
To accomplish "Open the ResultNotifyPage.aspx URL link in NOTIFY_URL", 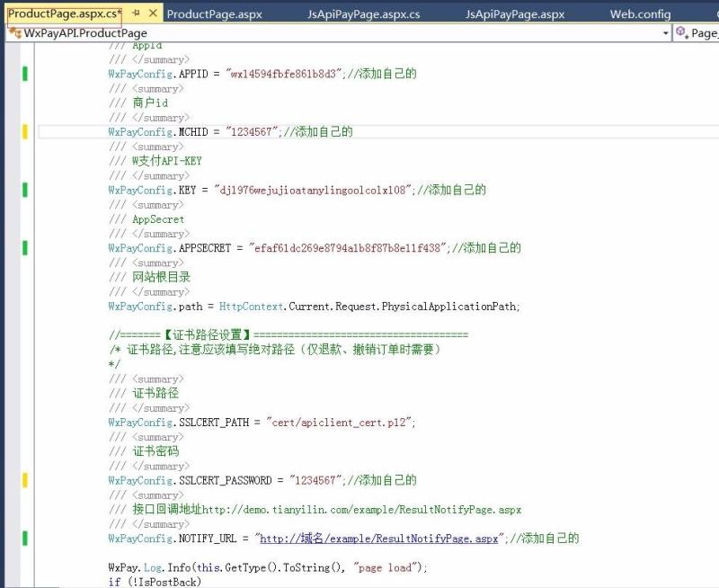I will coord(378,539).
